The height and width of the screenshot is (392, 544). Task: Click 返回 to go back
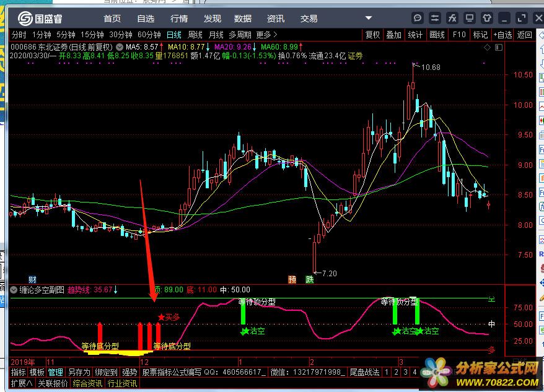coord(524,35)
